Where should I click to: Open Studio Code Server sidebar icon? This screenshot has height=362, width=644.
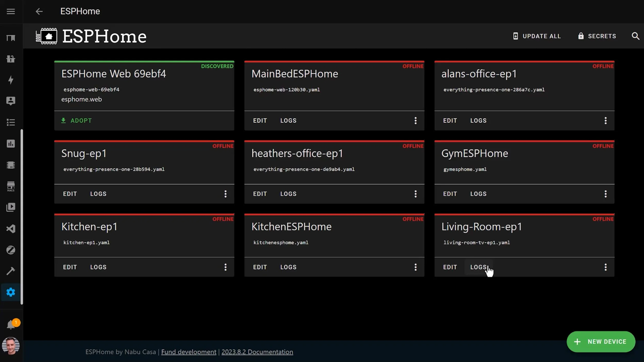point(11,229)
